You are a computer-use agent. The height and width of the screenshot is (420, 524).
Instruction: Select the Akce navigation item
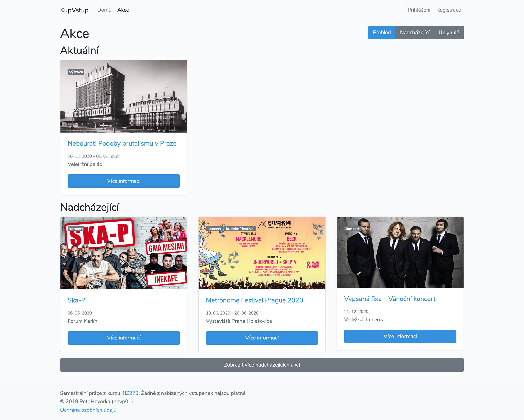pyautogui.click(x=123, y=10)
